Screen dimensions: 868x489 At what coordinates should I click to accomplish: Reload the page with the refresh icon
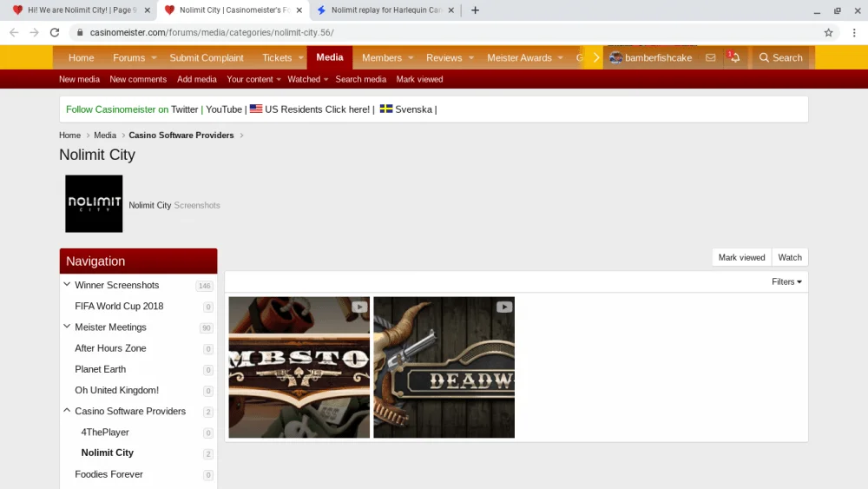click(54, 33)
